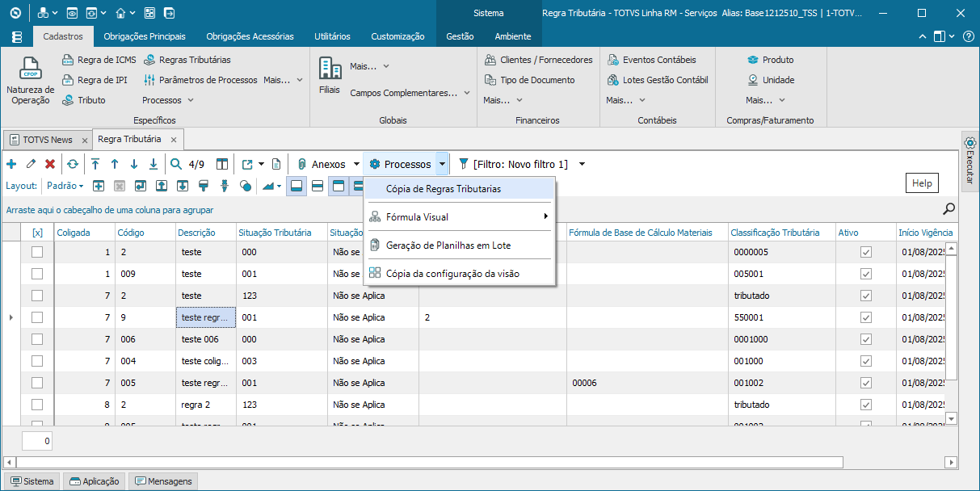Check the row checkbox for regra 2
The width and height of the screenshot is (980, 491).
pos(36,405)
